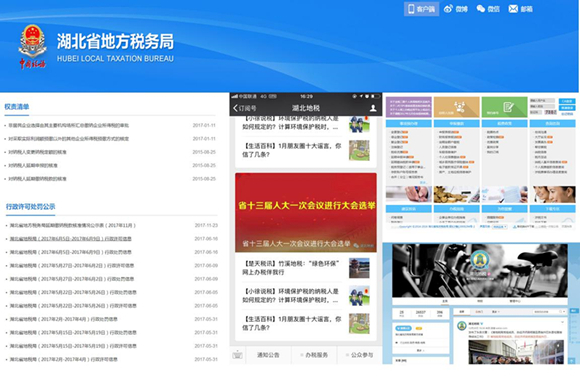580x378 pixels.
Task: Click the Weibo post photo of people
Action: point(516,352)
